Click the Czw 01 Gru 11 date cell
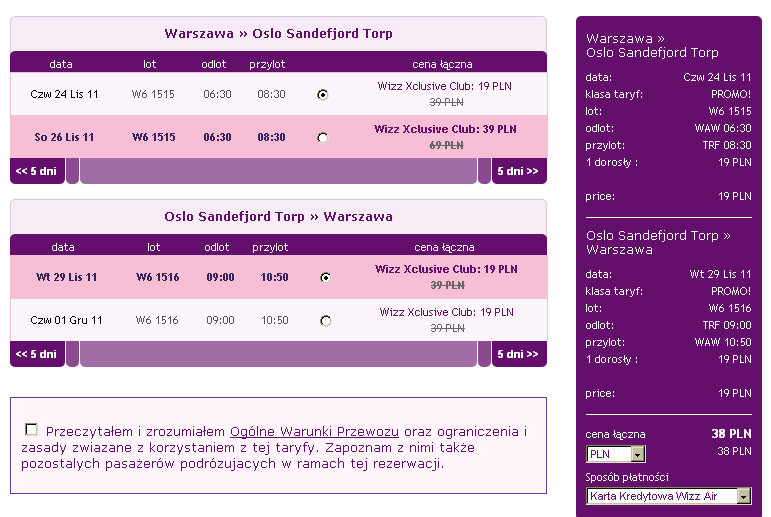 (66, 320)
